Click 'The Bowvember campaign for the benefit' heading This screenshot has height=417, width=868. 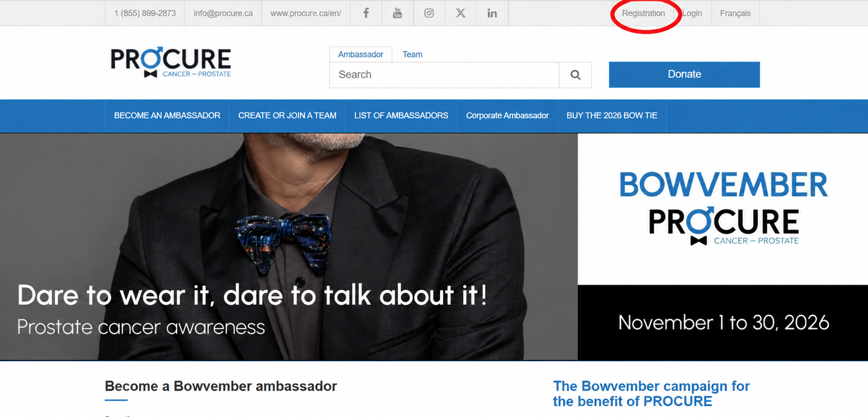[x=651, y=393]
